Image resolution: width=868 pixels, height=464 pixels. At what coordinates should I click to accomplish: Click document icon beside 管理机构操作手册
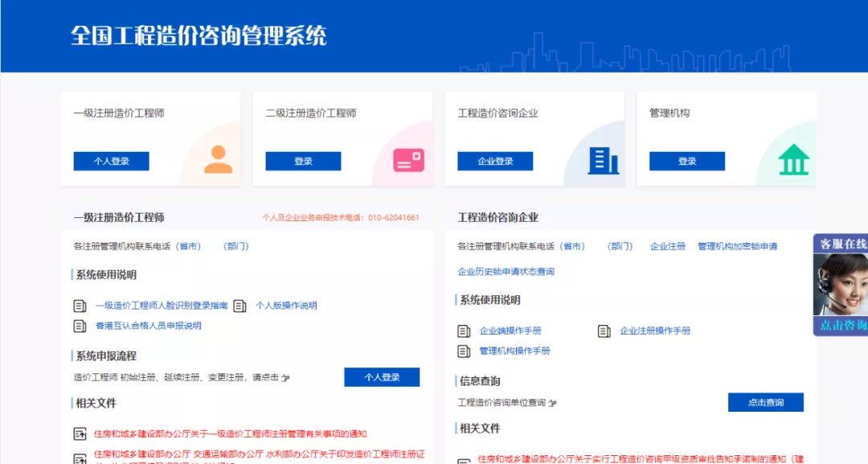(464, 351)
